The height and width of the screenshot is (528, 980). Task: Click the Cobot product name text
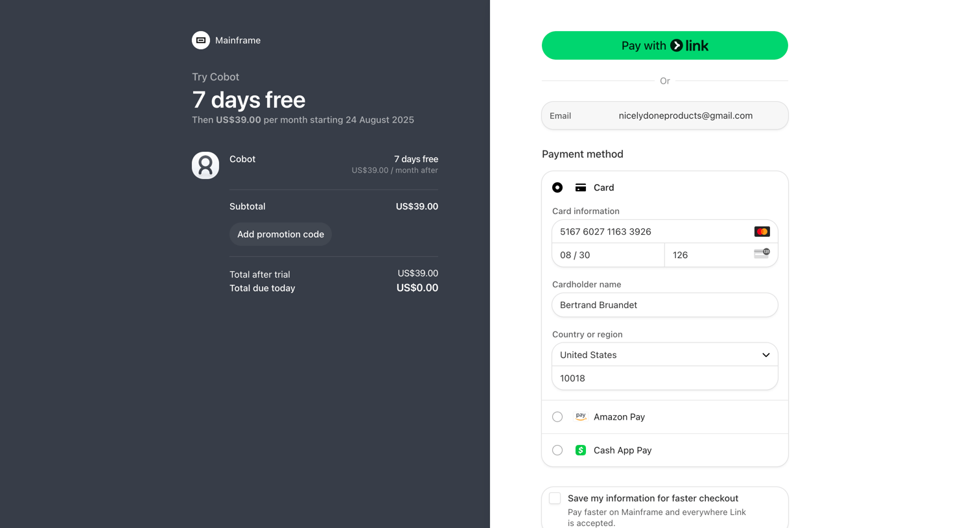[x=242, y=159]
